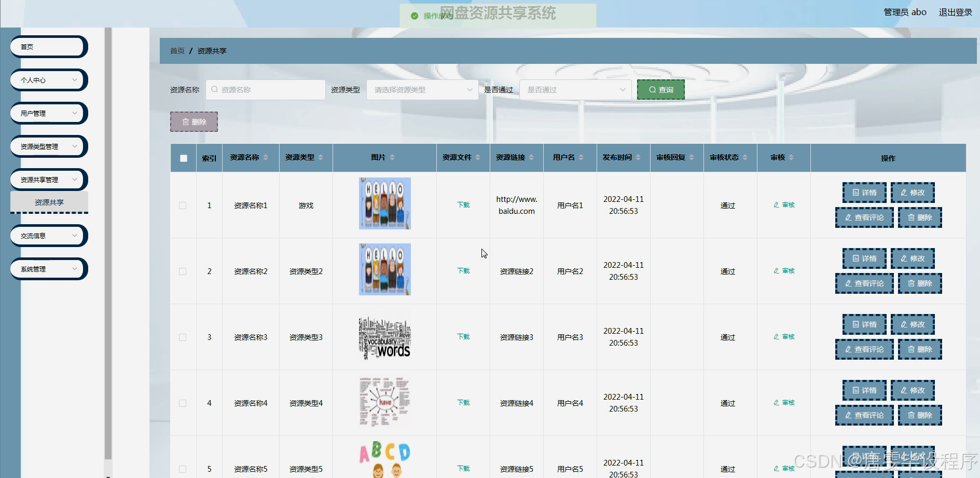Sort by 资源文件 column arrows
Screen dimensions: 980x478
click(478, 158)
